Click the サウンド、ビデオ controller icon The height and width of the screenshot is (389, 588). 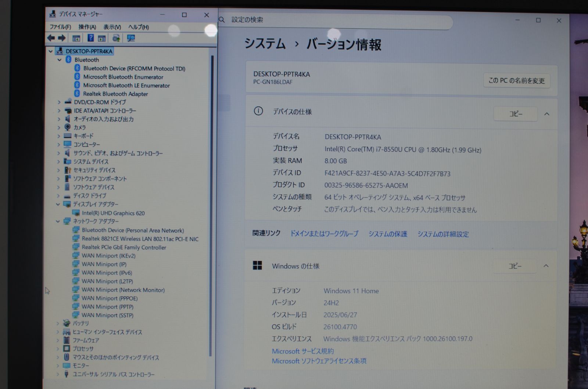coord(68,153)
